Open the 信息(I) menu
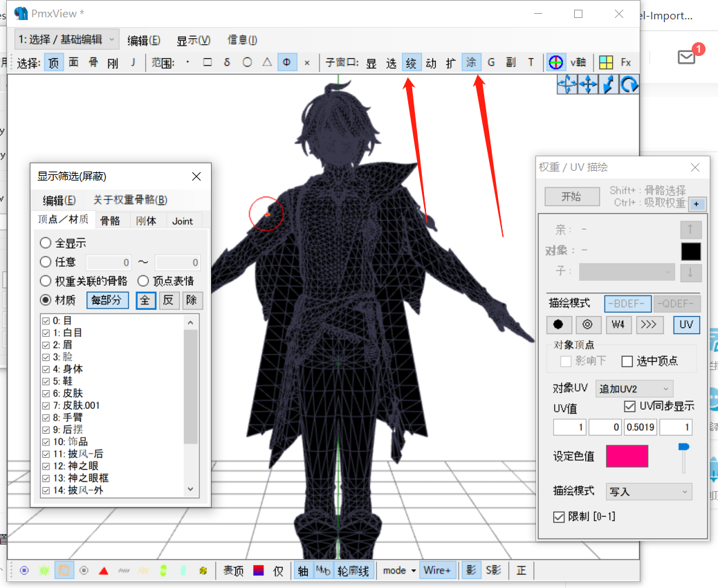Image resolution: width=718 pixels, height=588 pixels. point(242,40)
